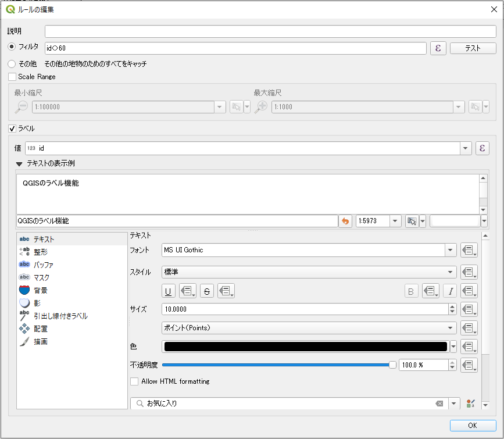504x439 pixels.
Task: Open expression builder next to filter field
Action: pyautogui.click(x=438, y=48)
